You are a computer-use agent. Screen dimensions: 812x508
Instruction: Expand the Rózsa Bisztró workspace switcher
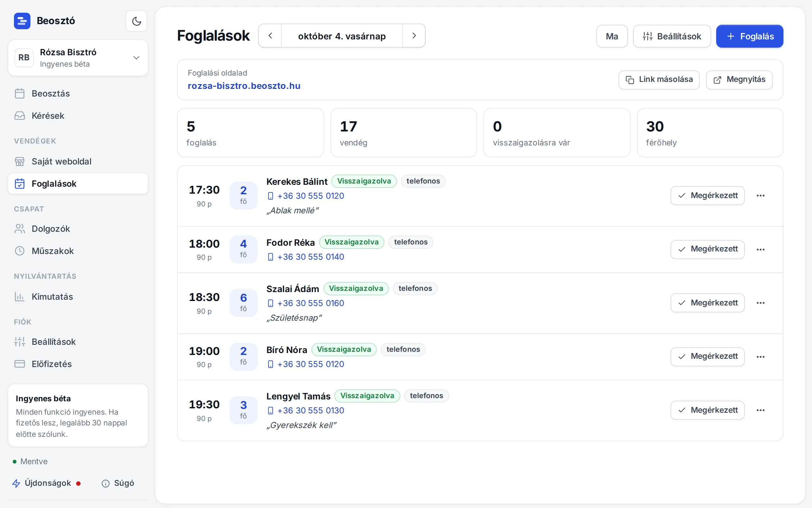[x=78, y=58]
